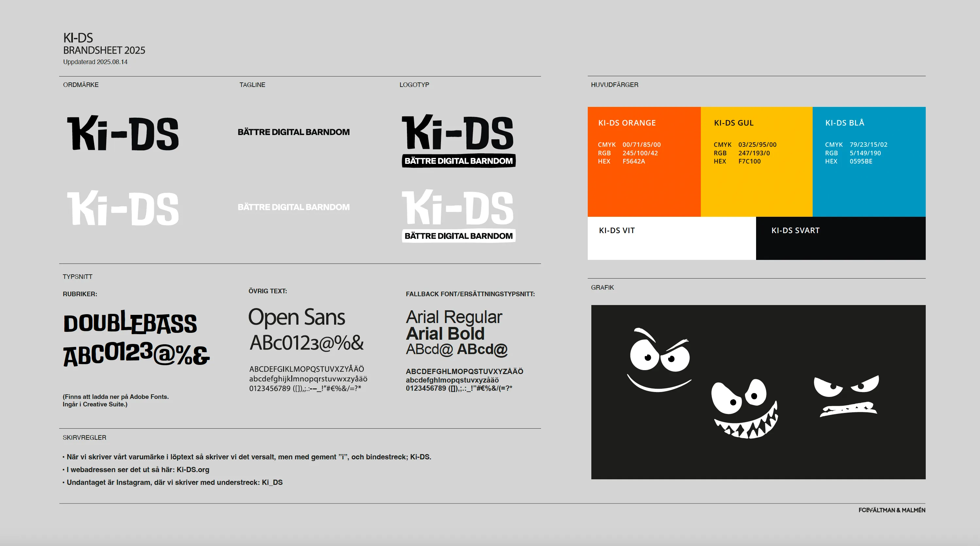Select the ABcd@ ABcd@ Arial specimen line
The height and width of the screenshot is (546, 980).
pos(457,349)
